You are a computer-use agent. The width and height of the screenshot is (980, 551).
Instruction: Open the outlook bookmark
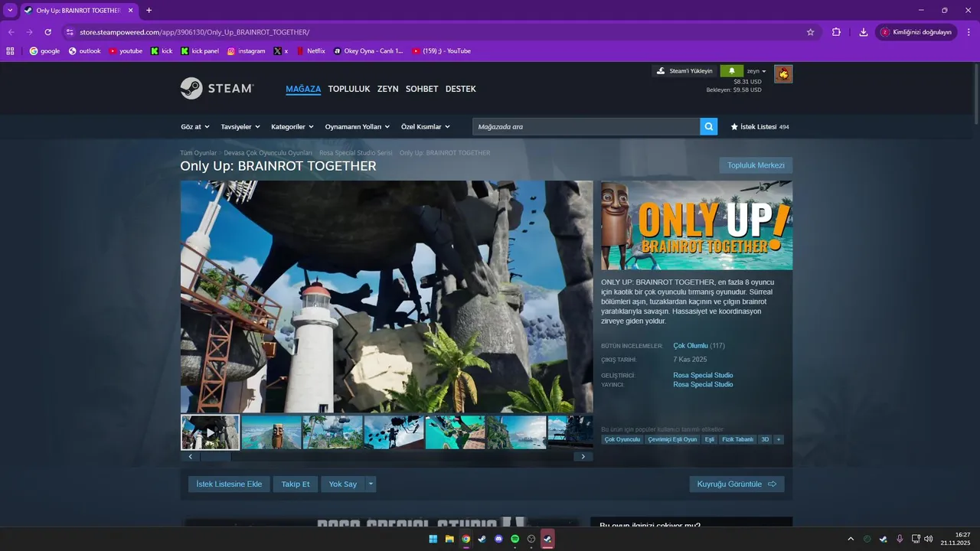click(x=84, y=51)
